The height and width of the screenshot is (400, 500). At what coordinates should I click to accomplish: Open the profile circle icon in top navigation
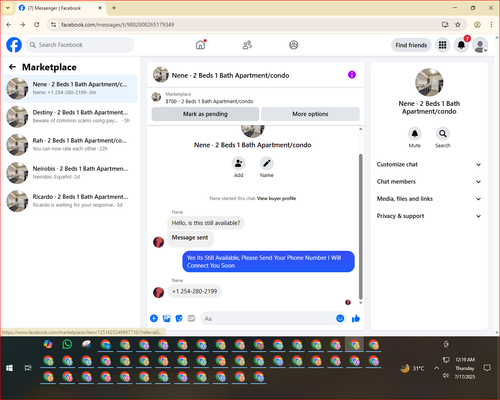point(294,45)
